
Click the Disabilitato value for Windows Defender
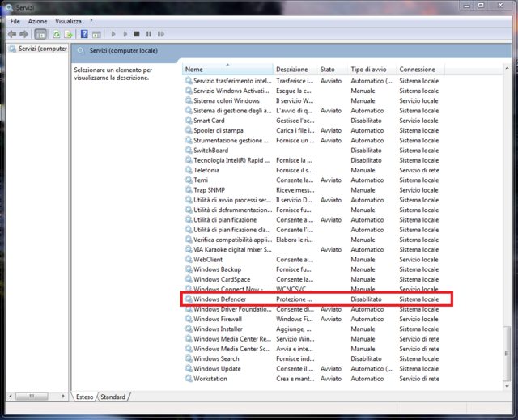(x=366, y=299)
